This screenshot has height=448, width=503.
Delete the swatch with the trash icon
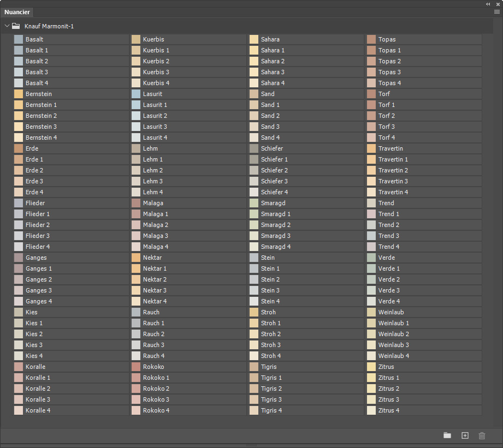(482, 435)
